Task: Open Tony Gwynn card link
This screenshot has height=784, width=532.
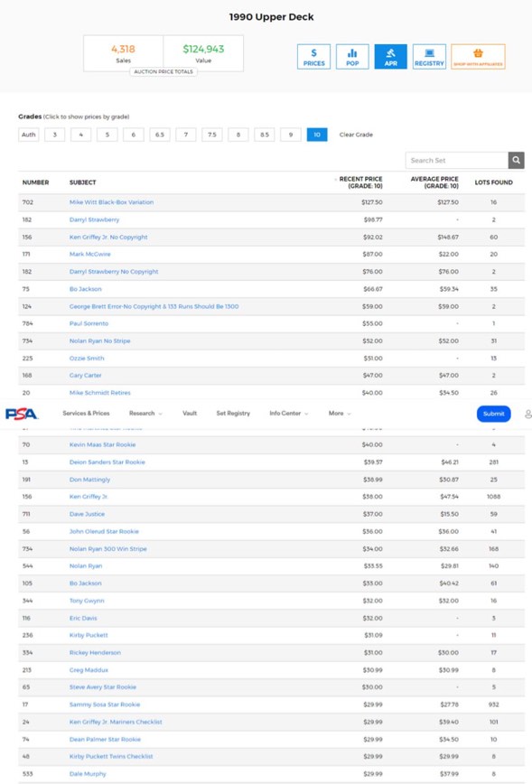Action: [87, 601]
